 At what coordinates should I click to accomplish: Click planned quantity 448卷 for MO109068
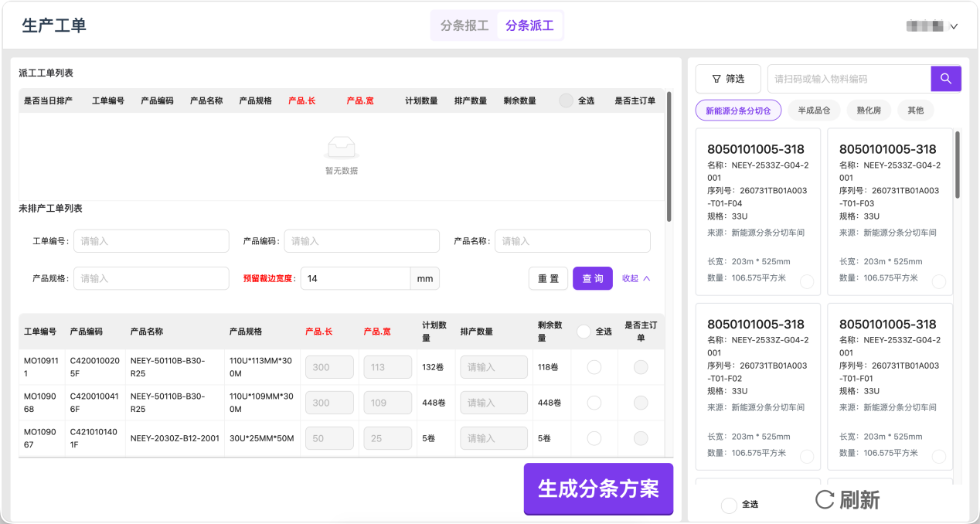434,403
